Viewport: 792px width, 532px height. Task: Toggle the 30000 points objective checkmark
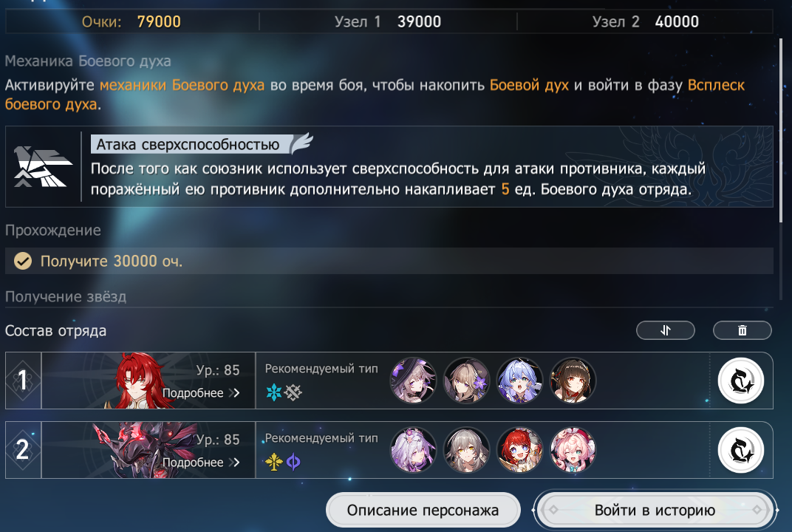[x=23, y=261]
